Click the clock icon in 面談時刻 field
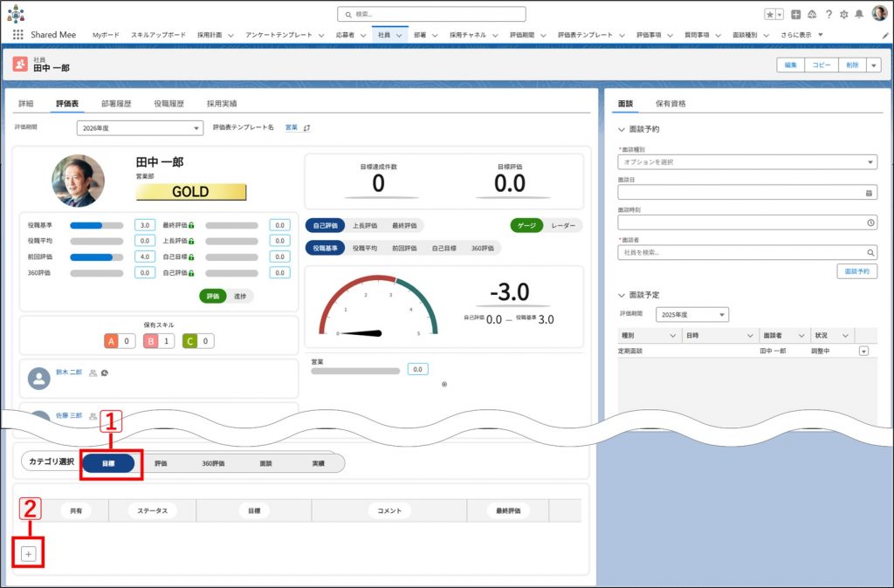 (x=870, y=222)
